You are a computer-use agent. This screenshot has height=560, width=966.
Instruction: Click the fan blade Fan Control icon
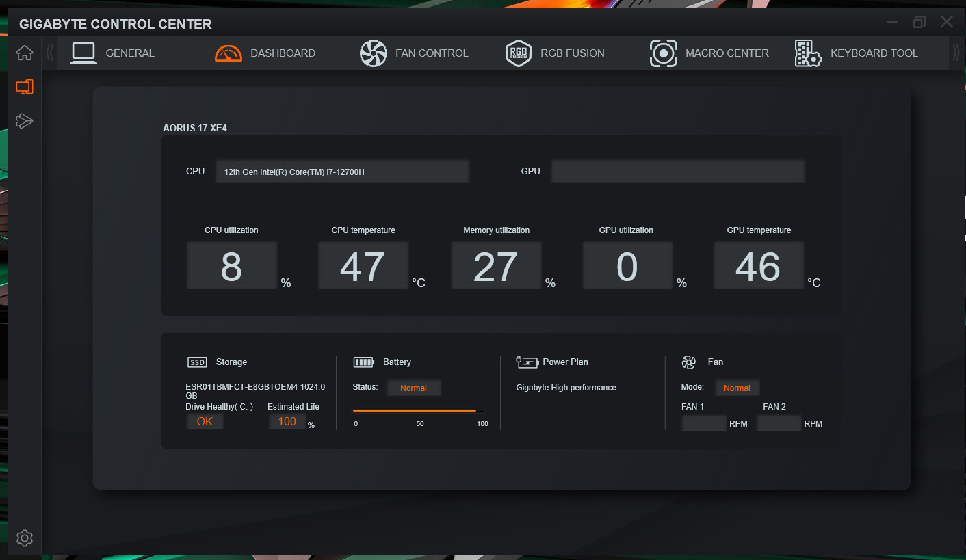coord(374,53)
